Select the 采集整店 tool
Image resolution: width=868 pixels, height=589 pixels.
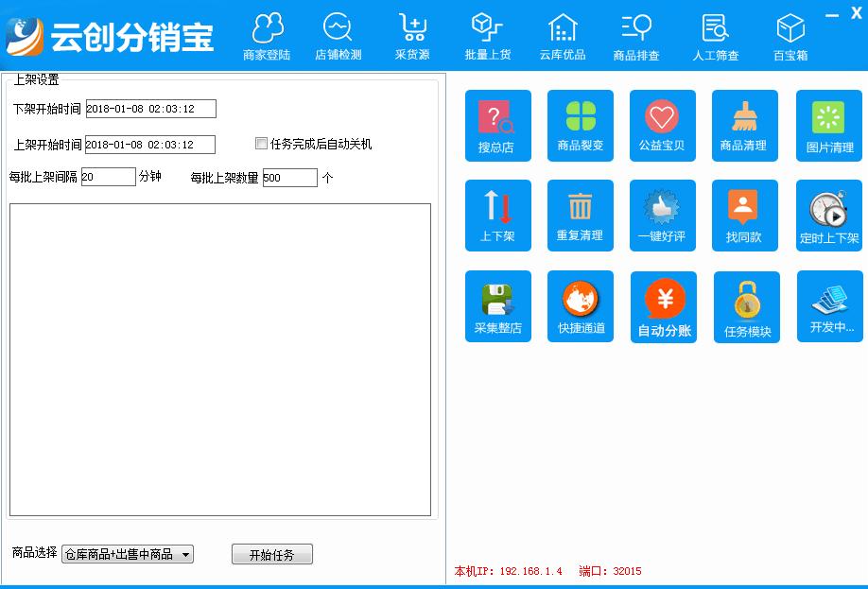(x=498, y=305)
